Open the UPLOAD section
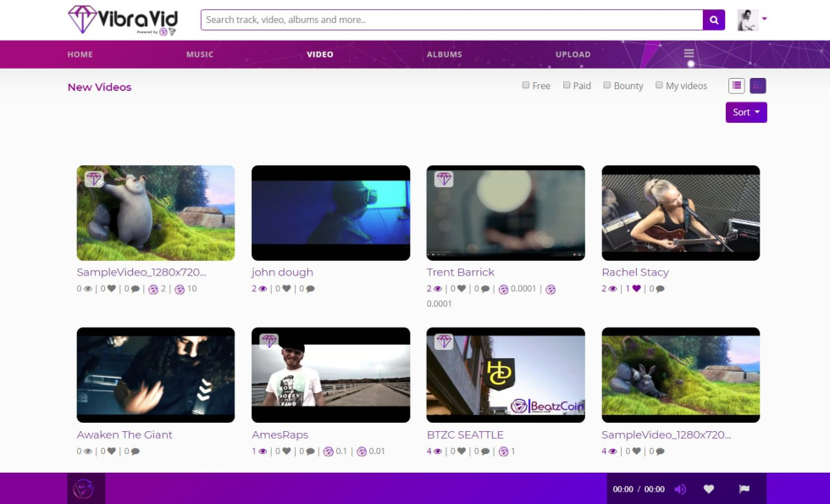This screenshot has width=830, height=504. [573, 53]
